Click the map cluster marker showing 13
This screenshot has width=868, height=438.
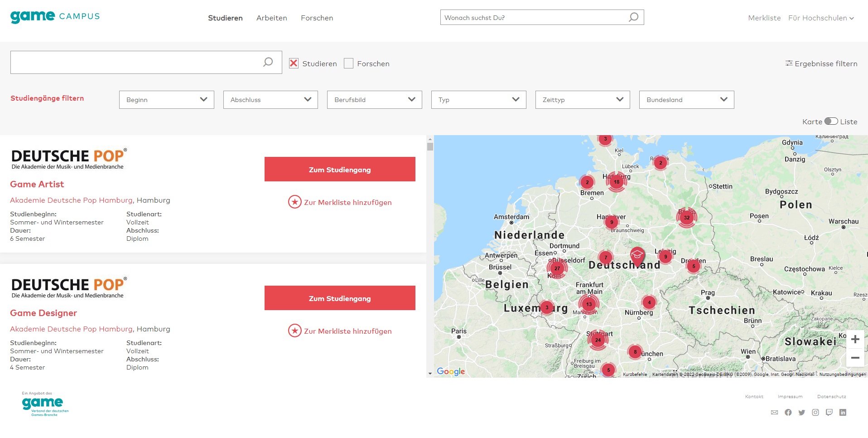(x=589, y=304)
